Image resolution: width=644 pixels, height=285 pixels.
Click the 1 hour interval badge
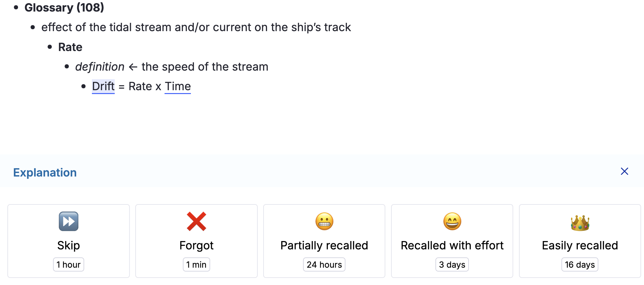click(68, 264)
